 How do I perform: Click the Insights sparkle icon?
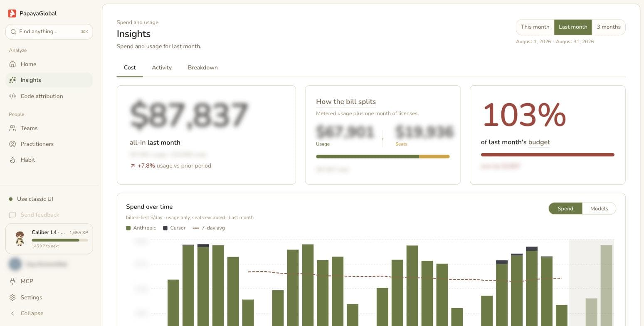[x=12, y=80]
